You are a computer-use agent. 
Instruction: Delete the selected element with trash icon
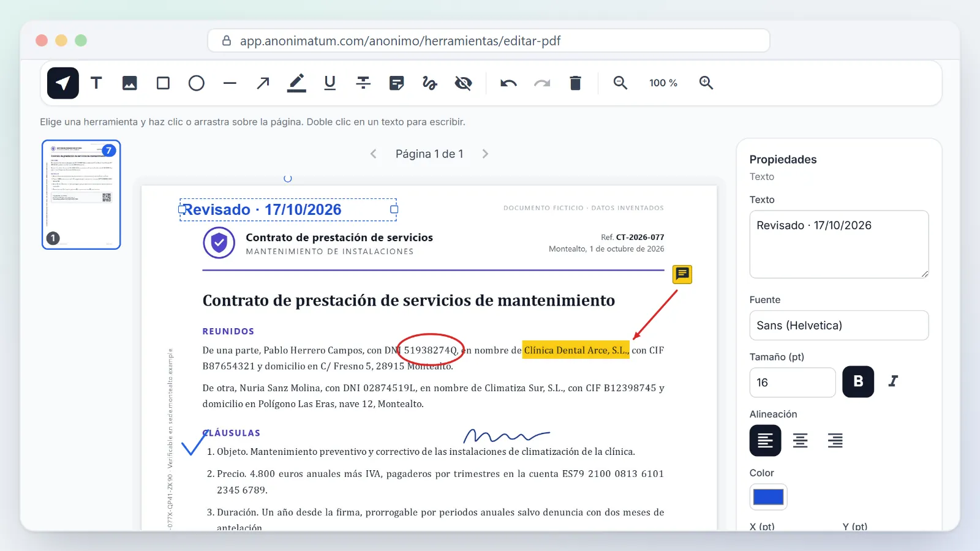click(x=575, y=83)
